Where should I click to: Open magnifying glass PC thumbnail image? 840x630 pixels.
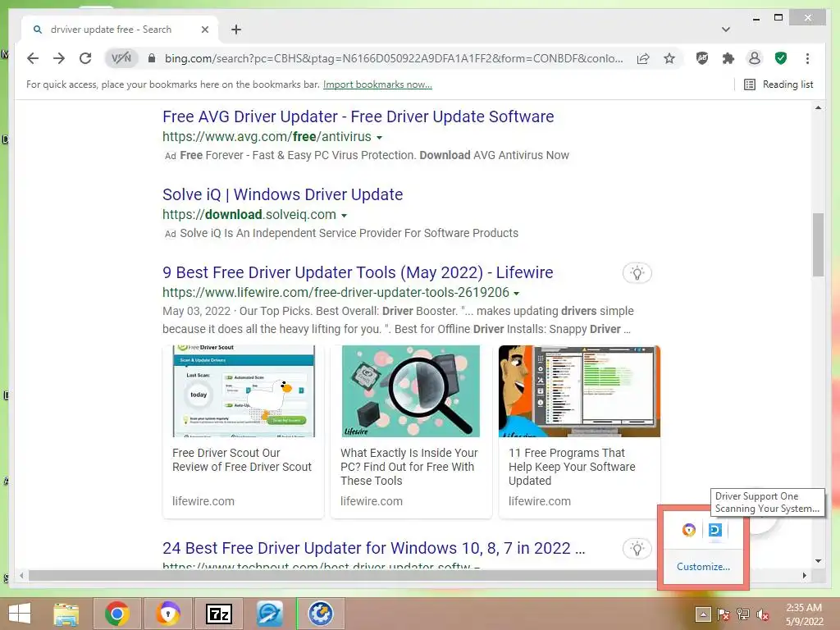[x=411, y=391]
